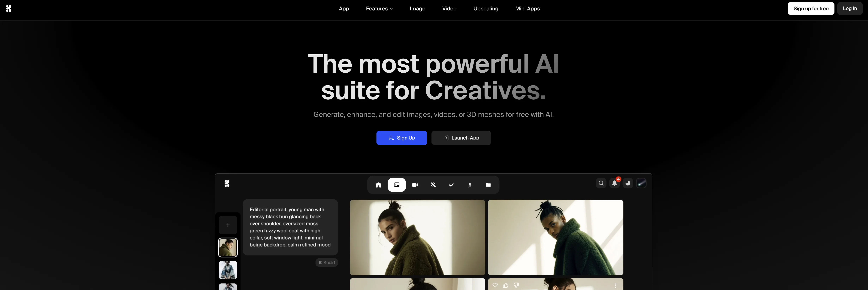Open the notifications bell with the 4 badge

pos(615,183)
